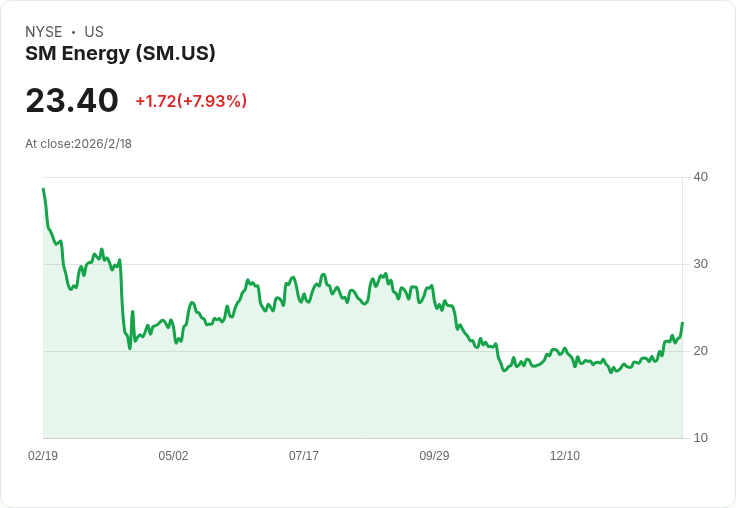Click the price line's starting peak at far left
736x508 pixels.
(43, 189)
